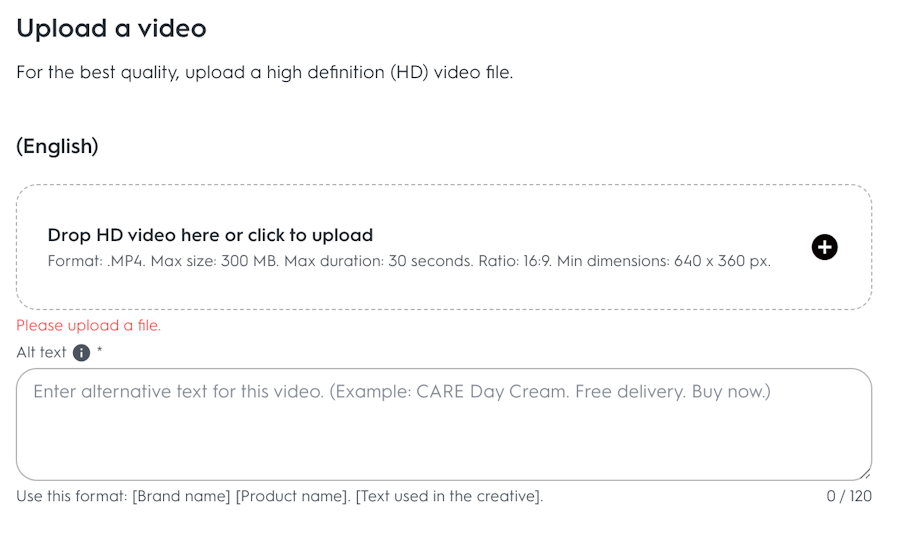The image size is (900, 544).
Task: Click the 'Use this format' hint text
Action: (72, 496)
